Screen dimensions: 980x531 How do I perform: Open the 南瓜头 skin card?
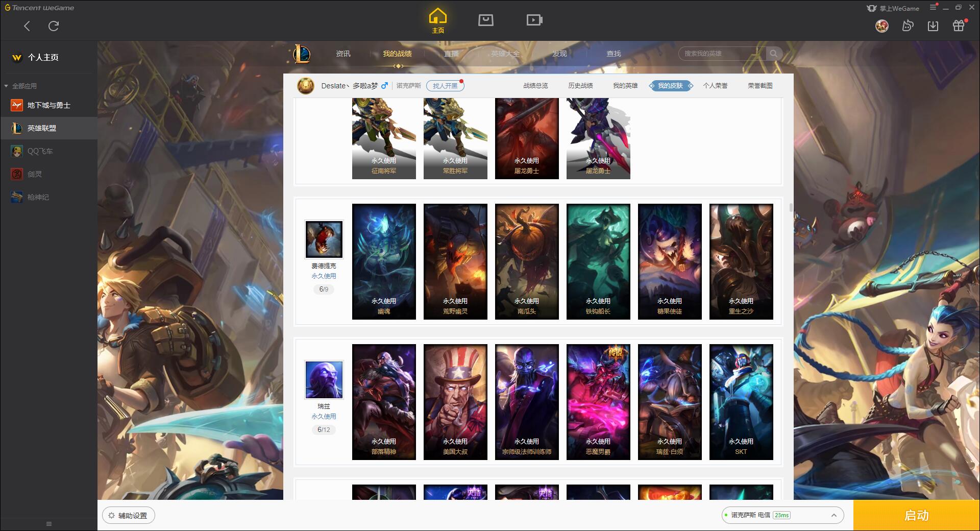(527, 261)
